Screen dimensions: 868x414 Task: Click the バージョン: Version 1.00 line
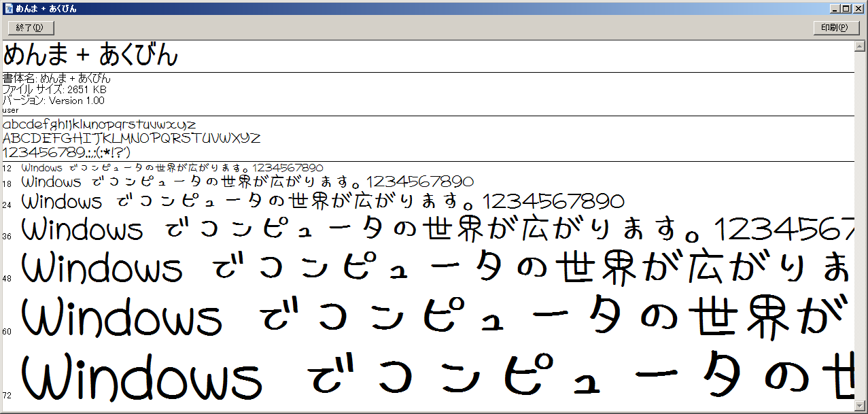click(x=54, y=100)
